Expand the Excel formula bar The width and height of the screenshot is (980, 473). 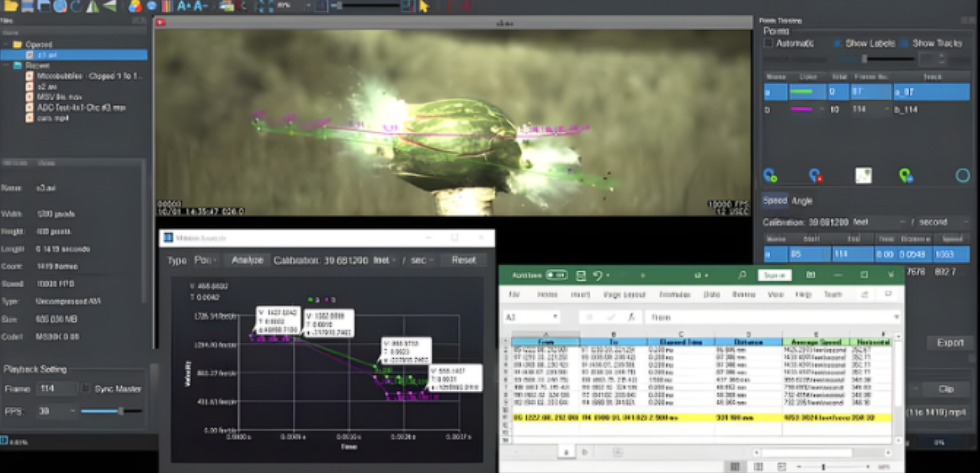896,317
